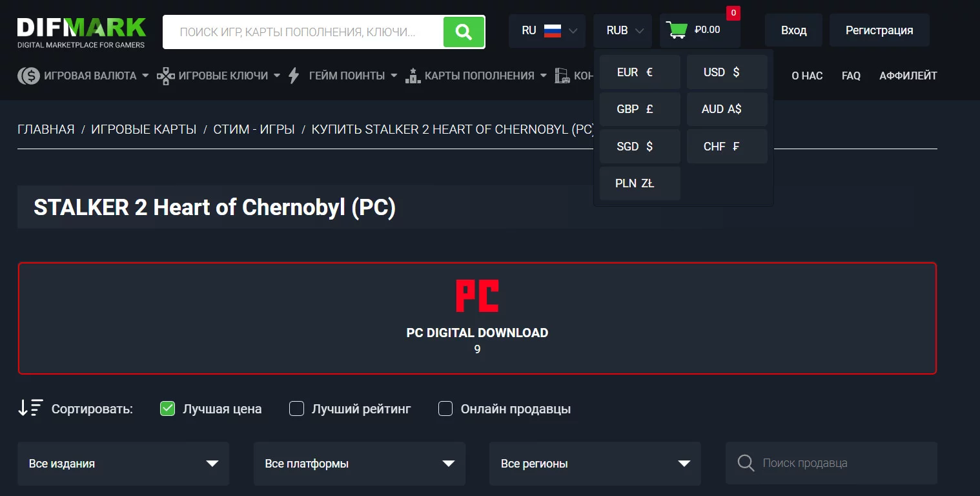Click the coin icon beside Игровая валюта

click(x=28, y=76)
